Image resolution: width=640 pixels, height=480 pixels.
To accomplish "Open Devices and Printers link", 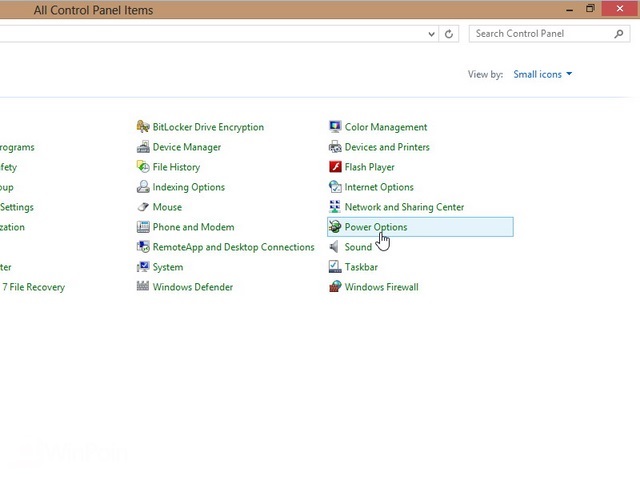I will 387,147.
